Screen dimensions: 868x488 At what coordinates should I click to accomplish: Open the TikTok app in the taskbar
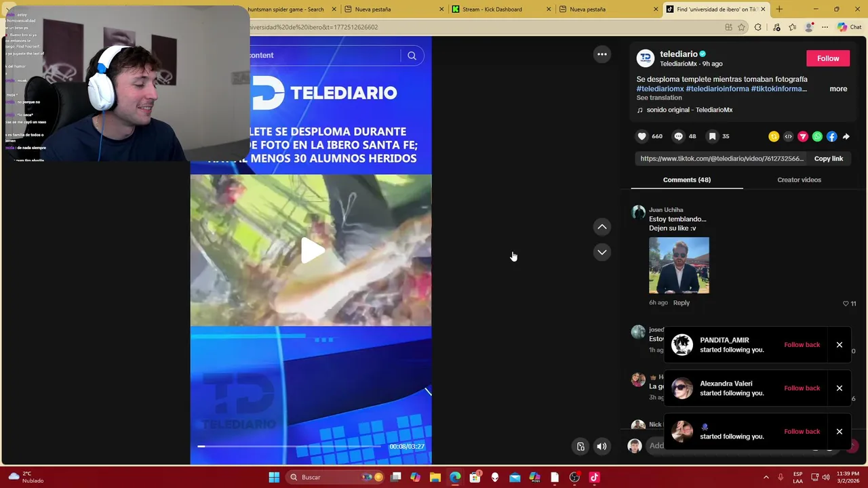pyautogui.click(x=594, y=477)
